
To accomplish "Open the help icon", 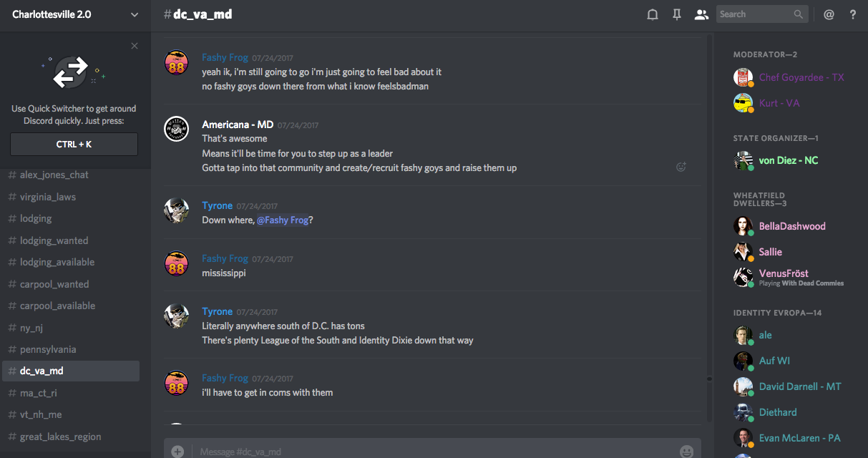I will (x=853, y=14).
